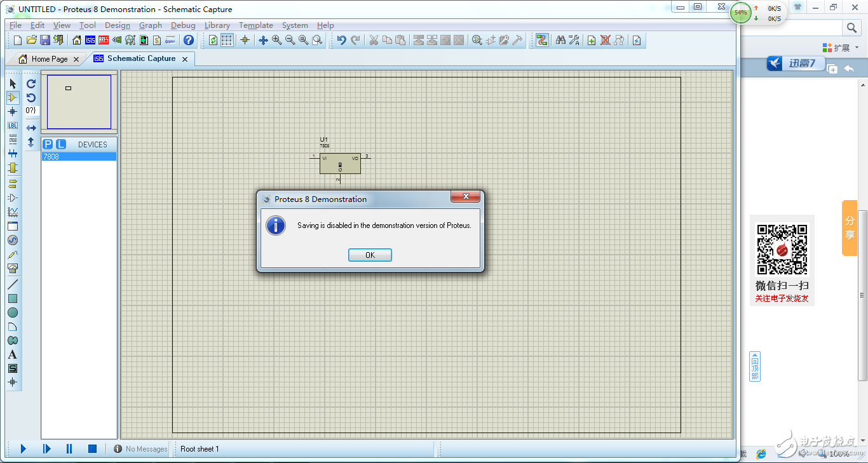Viewport: 868px width, 463px height.
Task: Click the Bill of Materials dollar icon
Action: (x=157, y=40)
